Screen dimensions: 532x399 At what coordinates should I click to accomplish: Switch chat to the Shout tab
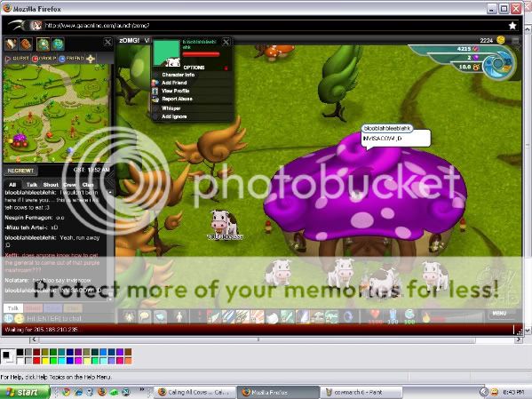51,185
